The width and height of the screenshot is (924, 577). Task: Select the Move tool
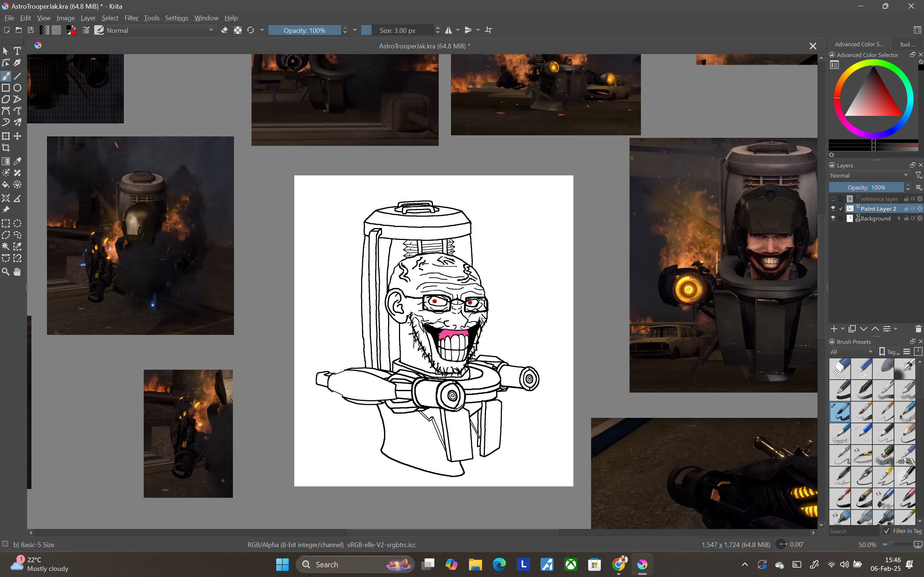tap(17, 136)
